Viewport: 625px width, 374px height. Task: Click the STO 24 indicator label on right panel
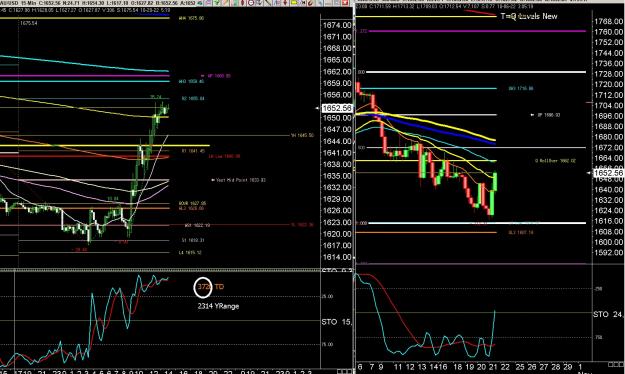pos(608,314)
